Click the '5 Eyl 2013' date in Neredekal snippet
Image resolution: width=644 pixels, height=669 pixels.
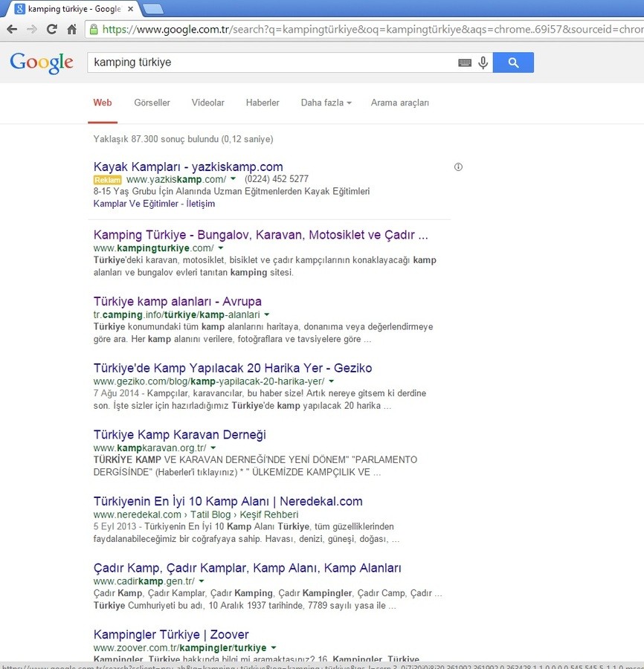(115, 526)
